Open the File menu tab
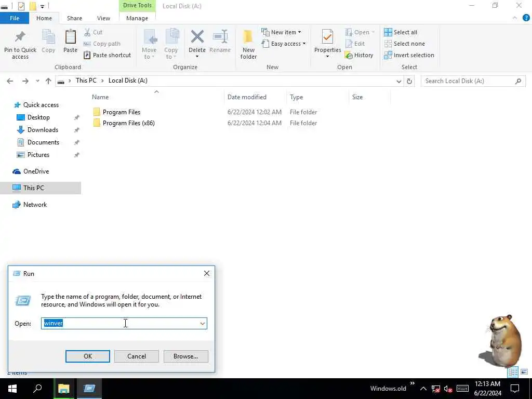Screen dimensions: 532x399 coord(15,18)
